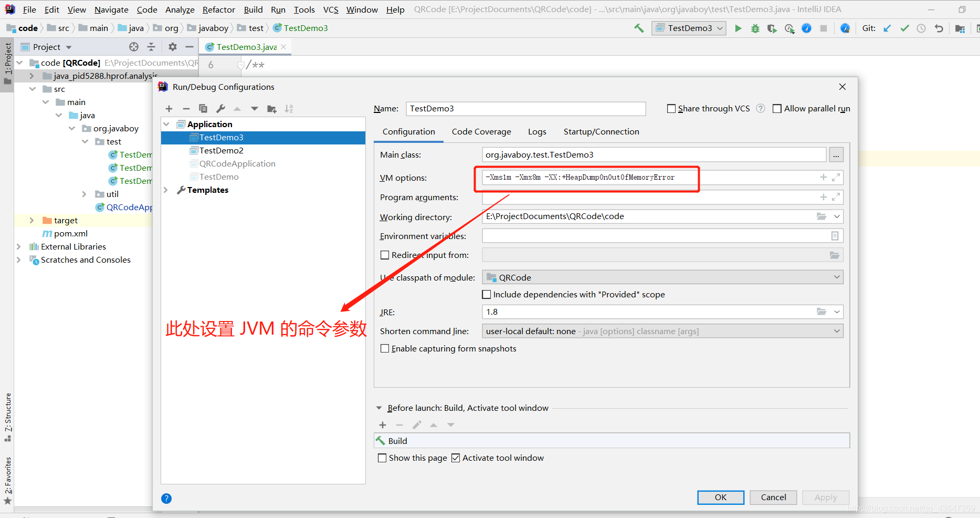980x518 pixels.
Task: Remove selected configuration with minus icon
Action: pos(186,109)
